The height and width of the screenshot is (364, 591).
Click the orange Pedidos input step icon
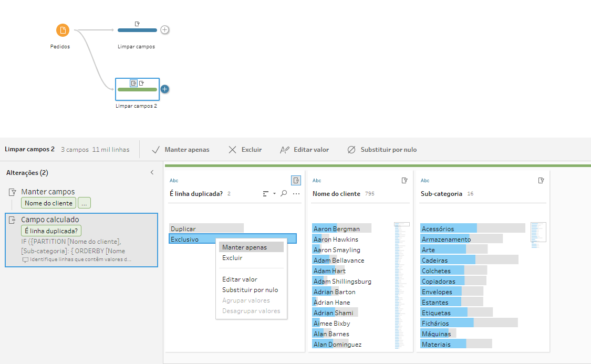pyautogui.click(x=63, y=30)
